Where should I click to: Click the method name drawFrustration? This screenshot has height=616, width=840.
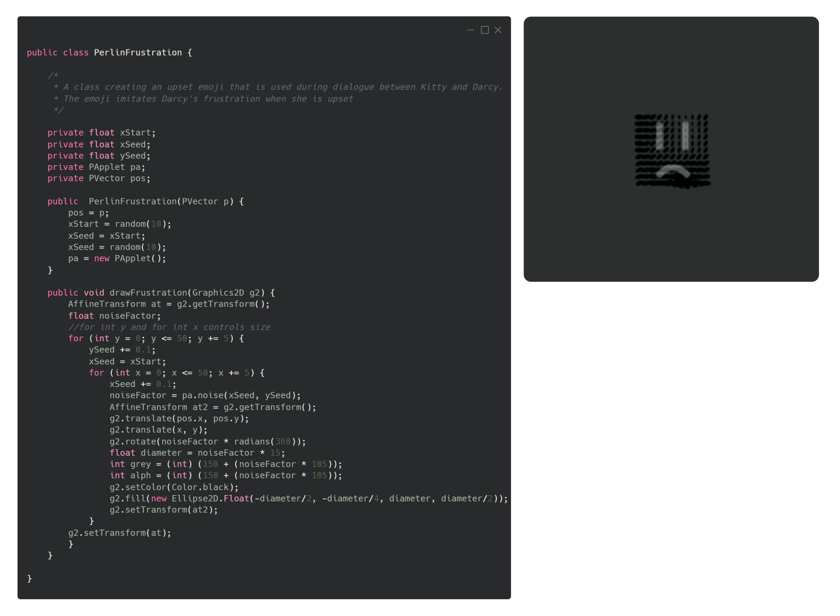point(148,293)
